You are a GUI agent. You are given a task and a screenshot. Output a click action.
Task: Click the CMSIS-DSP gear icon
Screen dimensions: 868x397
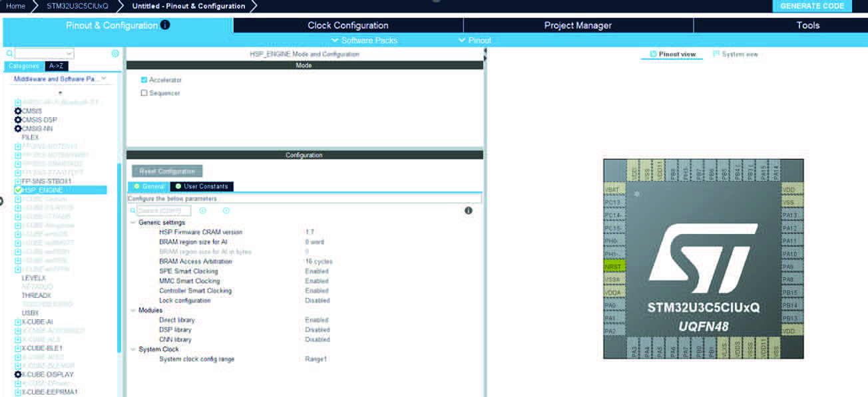tap(18, 120)
